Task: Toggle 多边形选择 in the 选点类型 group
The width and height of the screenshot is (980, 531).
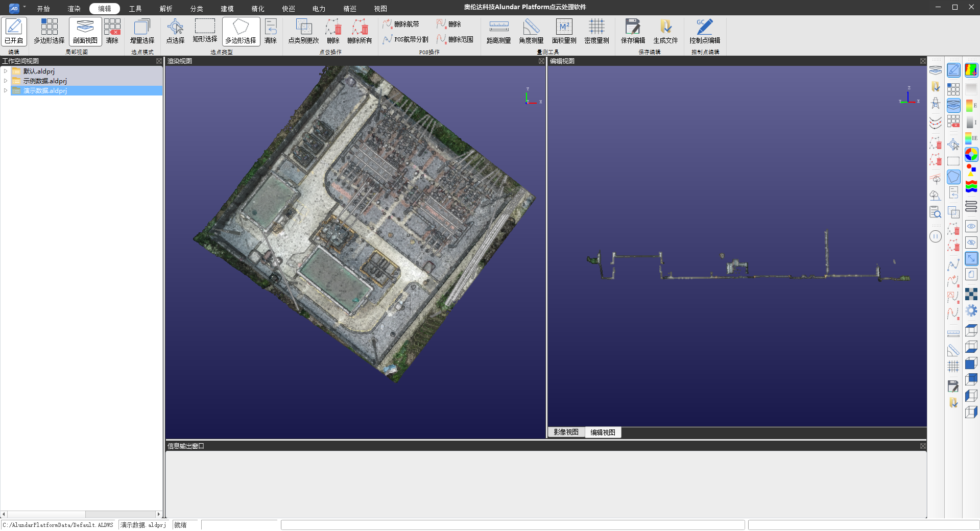Action: [241, 32]
